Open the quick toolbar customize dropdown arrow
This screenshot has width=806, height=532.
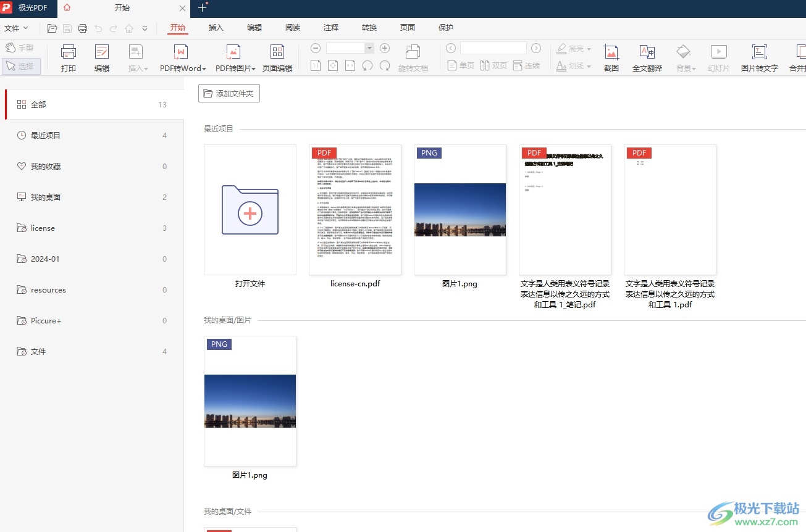[x=145, y=28]
